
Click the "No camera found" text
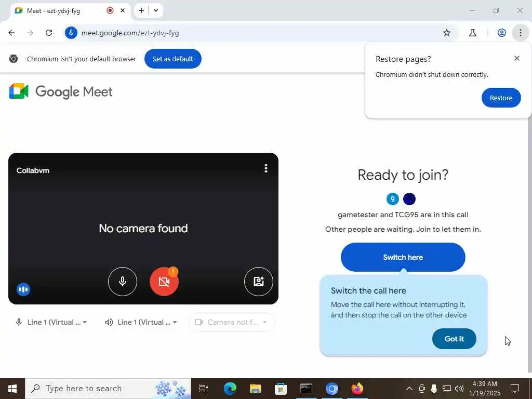pyautogui.click(x=143, y=229)
